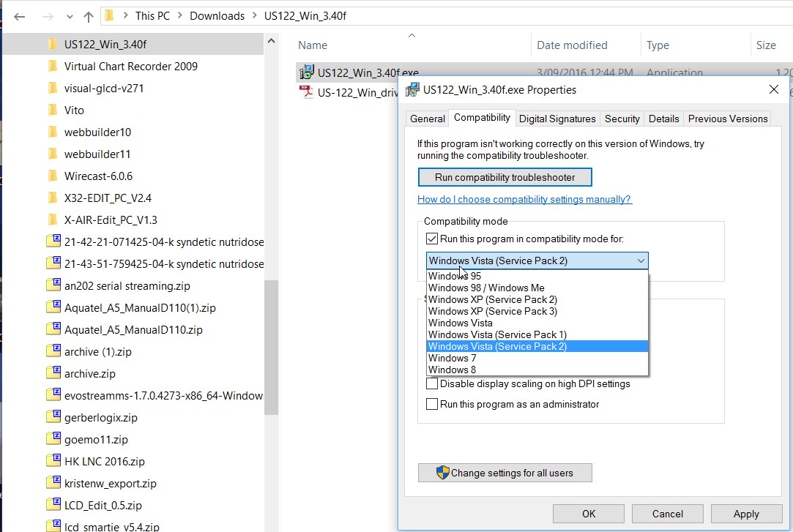Sort files by the Name column header

pyautogui.click(x=313, y=45)
